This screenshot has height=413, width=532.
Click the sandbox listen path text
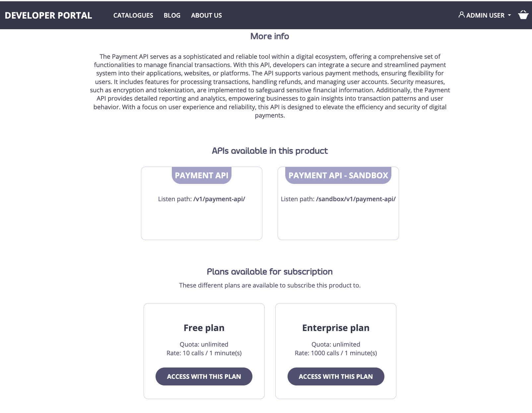[x=338, y=199]
